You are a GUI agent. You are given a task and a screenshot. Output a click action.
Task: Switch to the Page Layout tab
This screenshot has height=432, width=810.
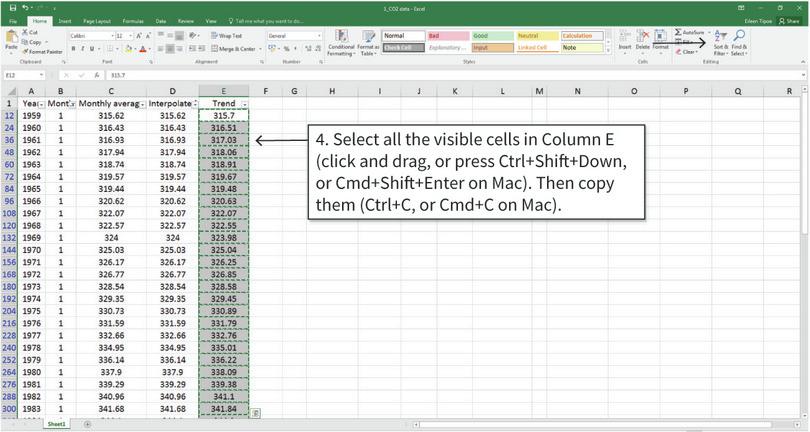pyautogui.click(x=97, y=21)
